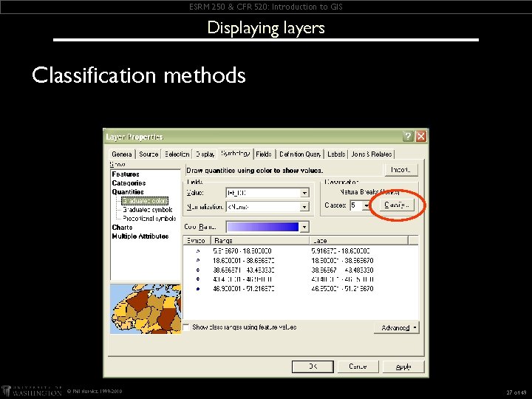Open the Advanced dropdown button

coord(397,328)
